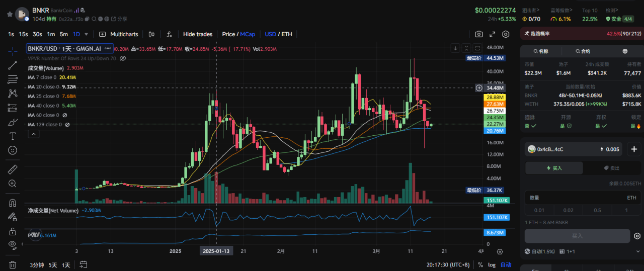Screen dimensions: 644x271
Task: Toggle log scale on the chart
Action: (x=492, y=264)
